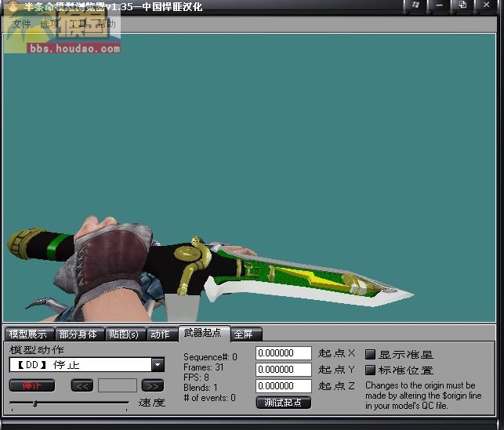Enable the 显示准星 checkbox
Image resolution: width=504 pixels, height=430 pixels.
tap(370, 354)
